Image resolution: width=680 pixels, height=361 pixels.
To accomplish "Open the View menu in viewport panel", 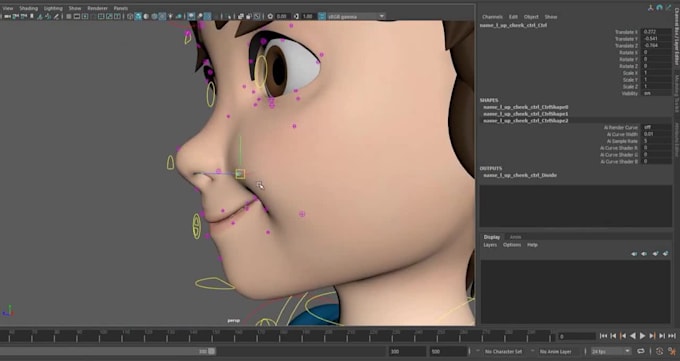I will point(7,8).
